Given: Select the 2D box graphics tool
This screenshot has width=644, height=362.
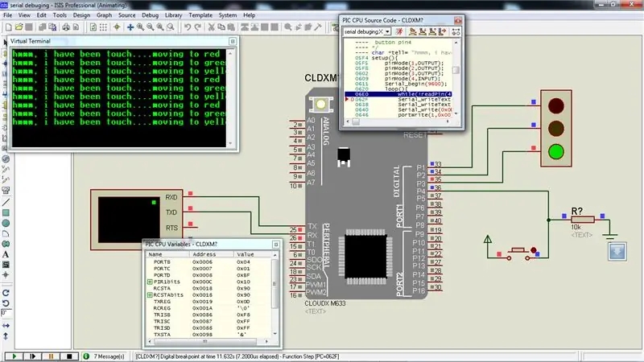Looking at the screenshot, I should coord(6,212).
